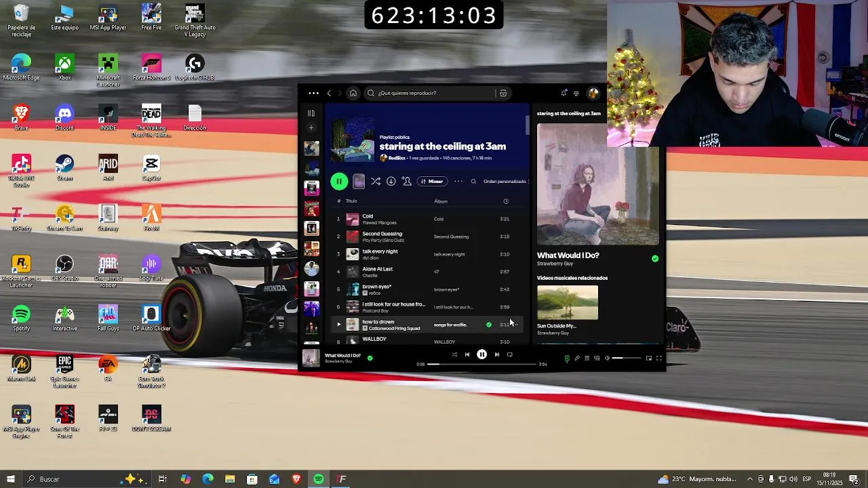Screen dimensions: 868x488
Task: Toggle saved check for What Would I Do? in player bar
Action: 370,358
